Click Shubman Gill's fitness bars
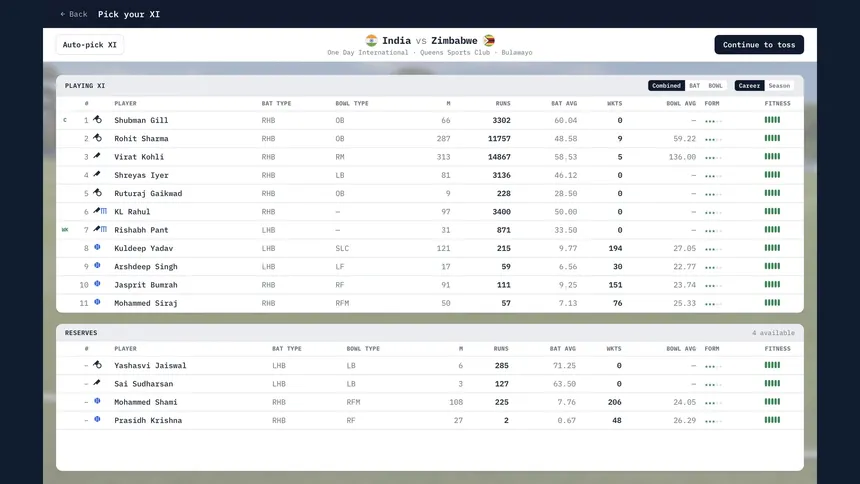The image size is (860, 484). click(772, 120)
